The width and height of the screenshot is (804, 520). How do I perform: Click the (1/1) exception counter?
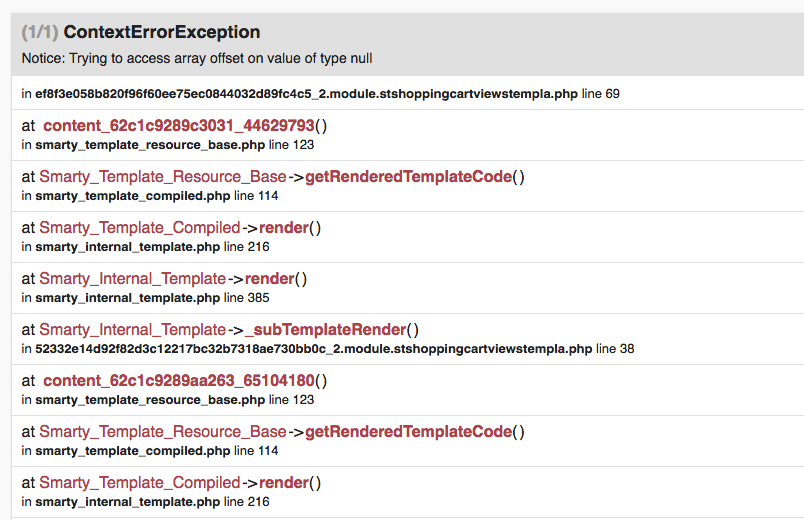40,33
